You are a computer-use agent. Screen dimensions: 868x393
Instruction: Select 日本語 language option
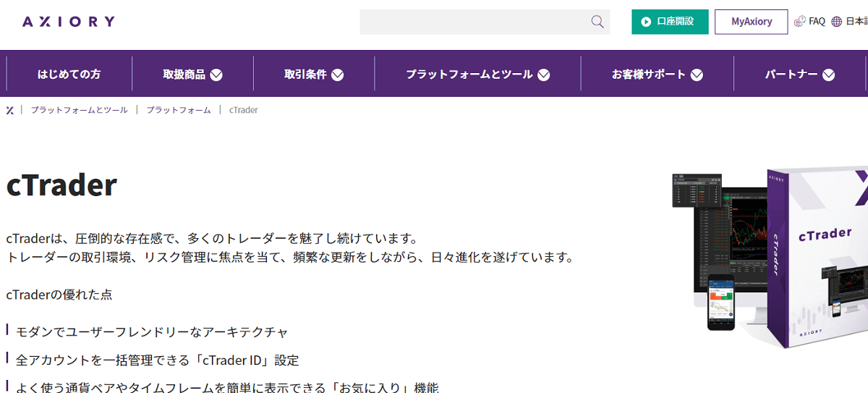pos(856,22)
